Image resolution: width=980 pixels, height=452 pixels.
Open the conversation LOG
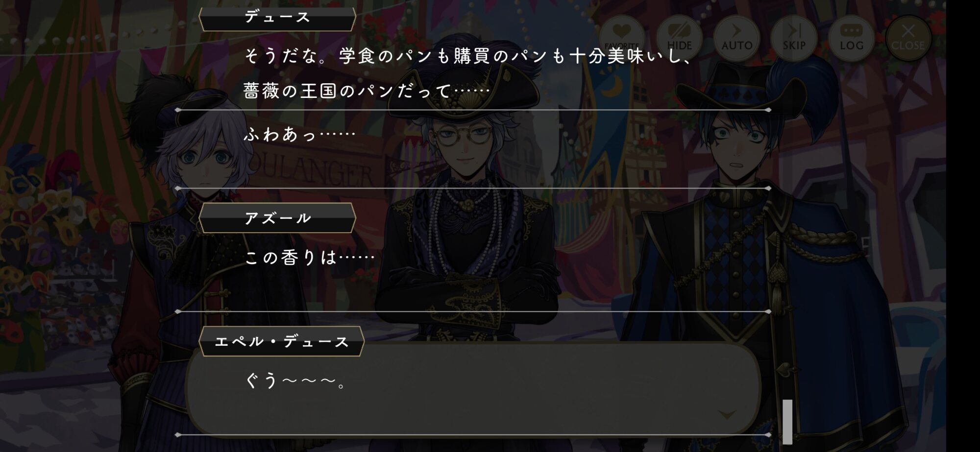(x=851, y=38)
